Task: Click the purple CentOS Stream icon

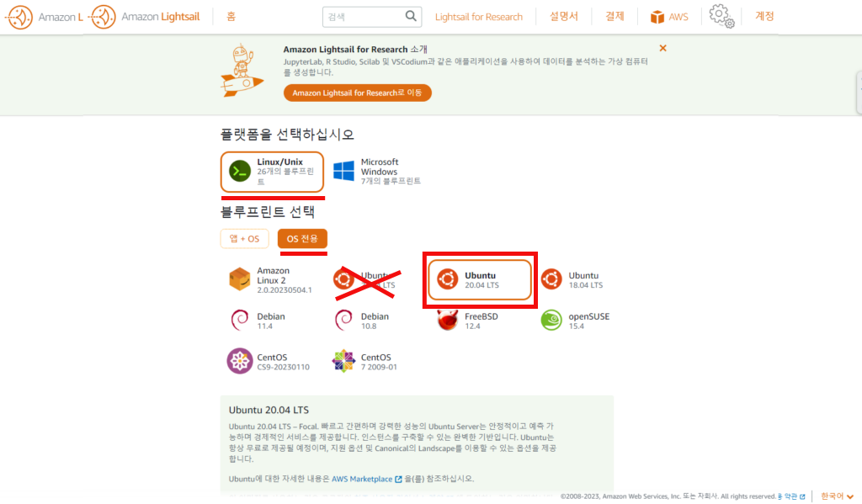Action: point(240,361)
